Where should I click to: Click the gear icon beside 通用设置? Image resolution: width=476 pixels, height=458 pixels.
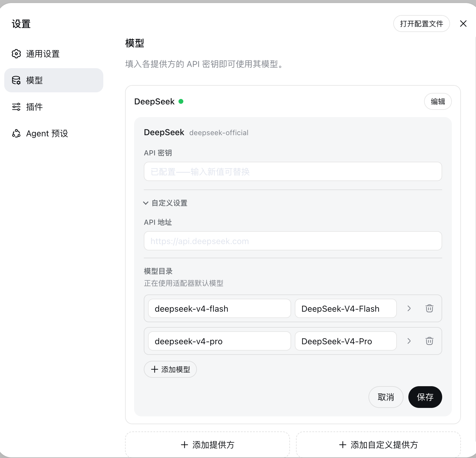coord(16,54)
